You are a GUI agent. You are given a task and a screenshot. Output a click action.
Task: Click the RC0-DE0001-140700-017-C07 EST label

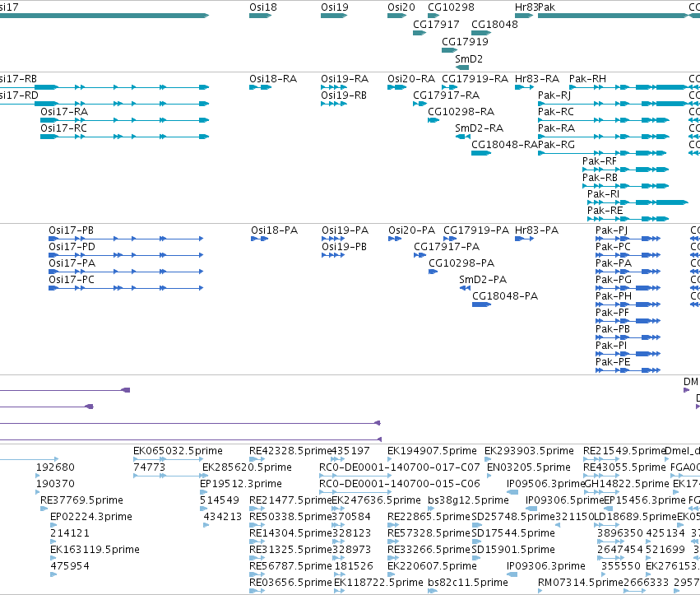(x=400, y=468)
